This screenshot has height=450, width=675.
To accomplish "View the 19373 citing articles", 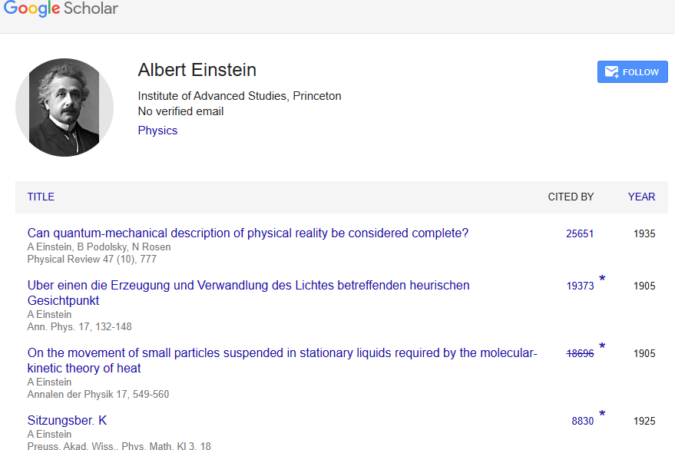I will (x=580, y=286).
